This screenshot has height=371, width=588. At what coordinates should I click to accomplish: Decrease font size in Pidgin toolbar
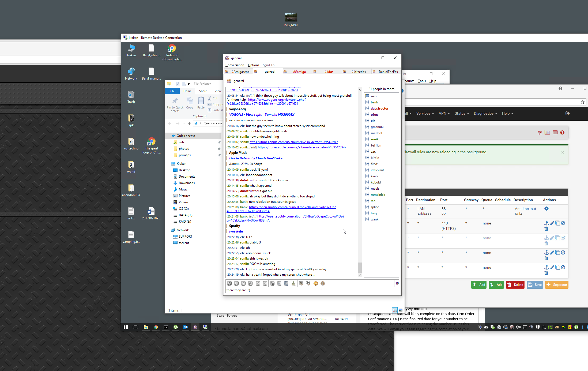pyautogui.click(x=265, y=283)
